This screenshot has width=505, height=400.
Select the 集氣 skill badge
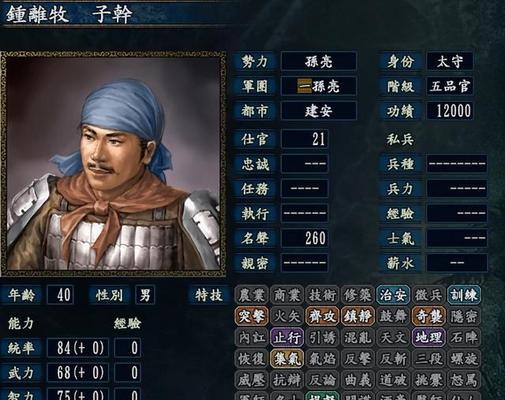(x=287, y=359)
